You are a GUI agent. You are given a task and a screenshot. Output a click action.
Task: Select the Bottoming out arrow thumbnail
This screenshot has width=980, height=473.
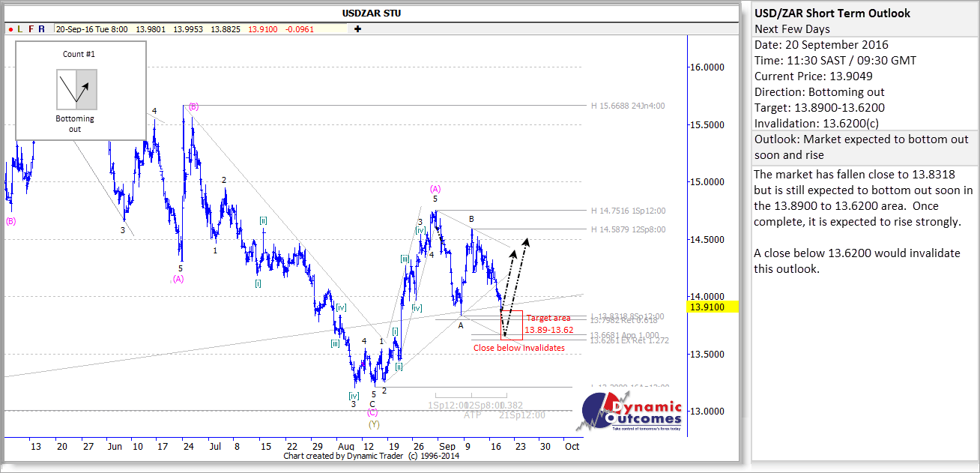point(77,88)
